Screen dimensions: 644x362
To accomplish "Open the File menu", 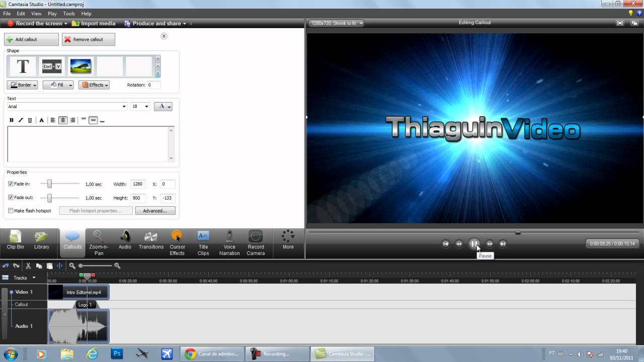I will coord(7,14).
